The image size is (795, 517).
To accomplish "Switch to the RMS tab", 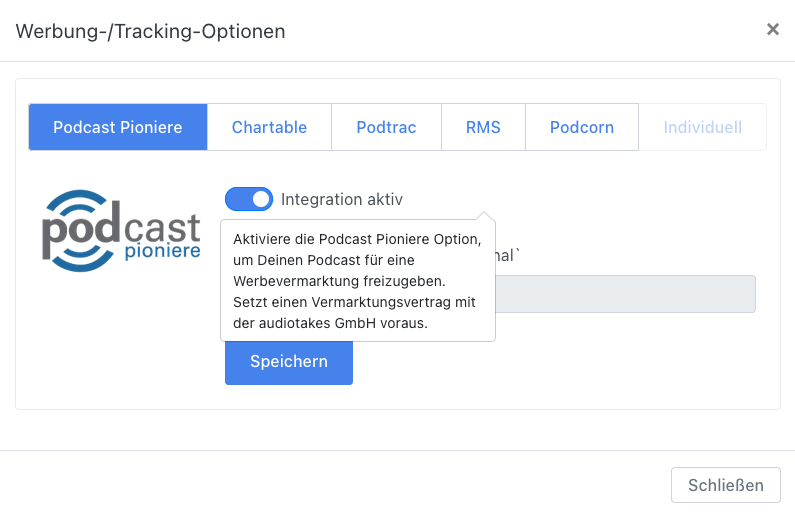I will [483, 127].
